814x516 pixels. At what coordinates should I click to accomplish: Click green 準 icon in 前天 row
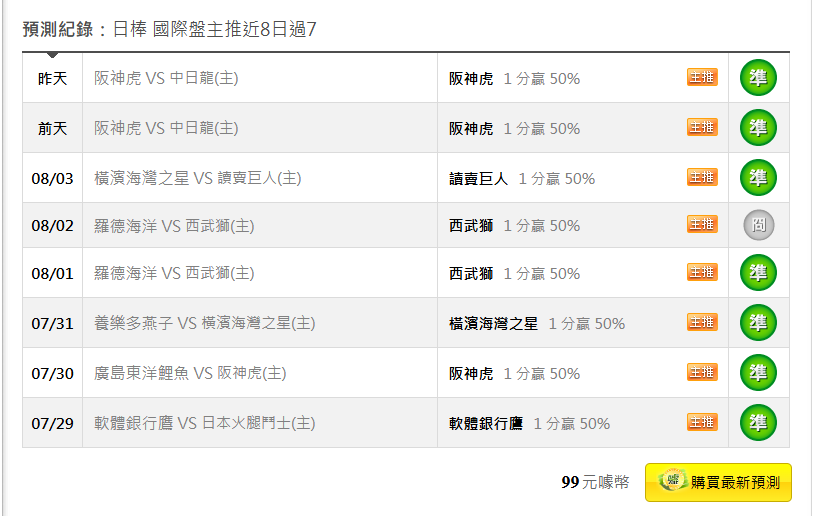[x=758, y=128]
